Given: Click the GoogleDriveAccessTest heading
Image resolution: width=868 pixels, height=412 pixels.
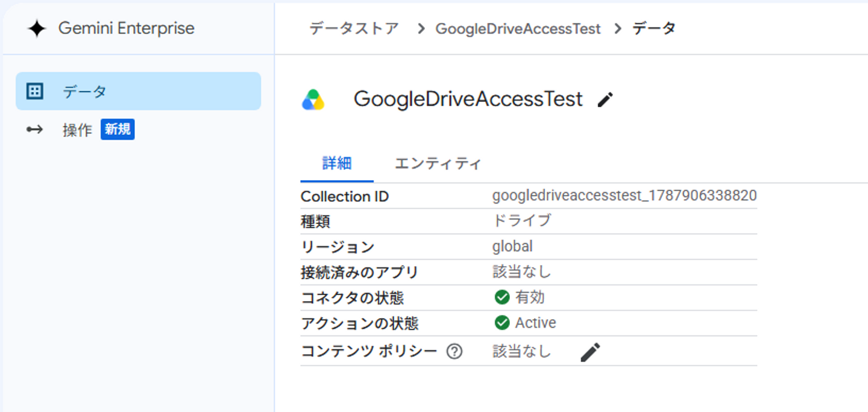Looking at the screenshot, I should pyautogui.click(x=468, y=99).
